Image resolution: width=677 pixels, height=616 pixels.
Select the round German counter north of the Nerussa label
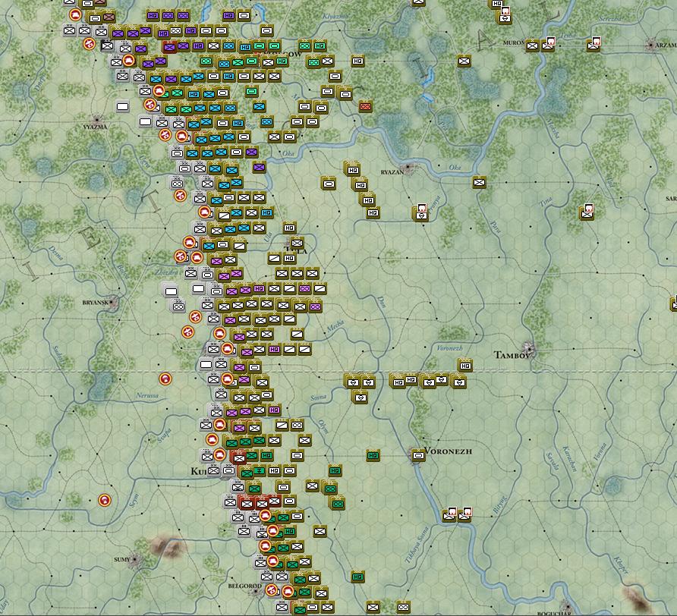tap(165, 379)
